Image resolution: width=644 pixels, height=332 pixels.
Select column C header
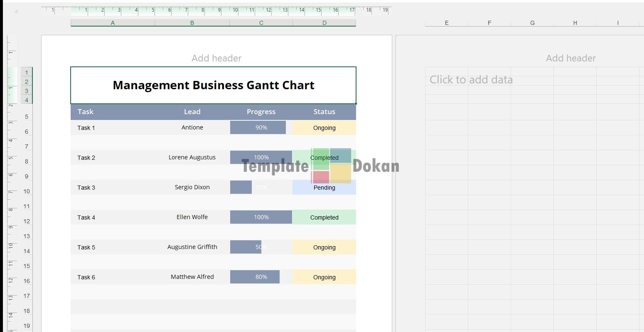point(261,23)
